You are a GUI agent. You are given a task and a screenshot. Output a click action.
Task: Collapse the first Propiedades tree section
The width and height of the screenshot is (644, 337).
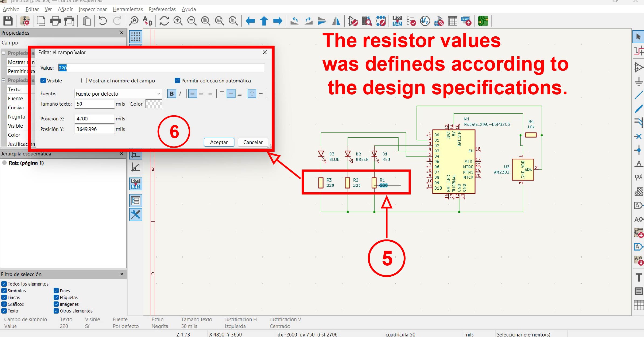4,53
